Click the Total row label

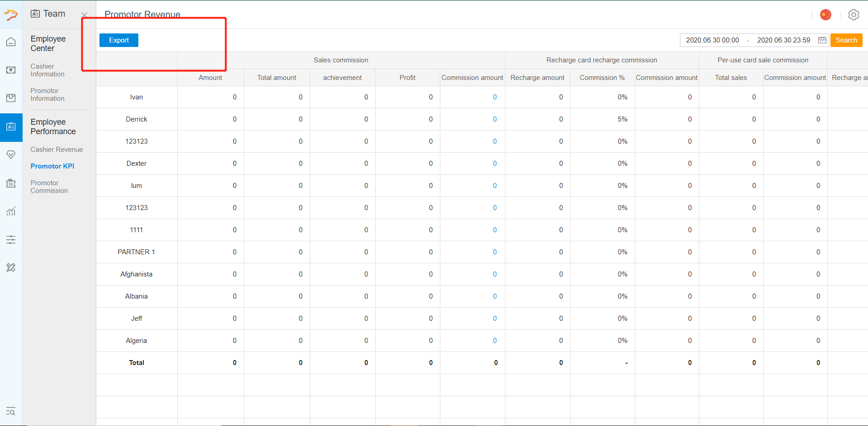137,363
